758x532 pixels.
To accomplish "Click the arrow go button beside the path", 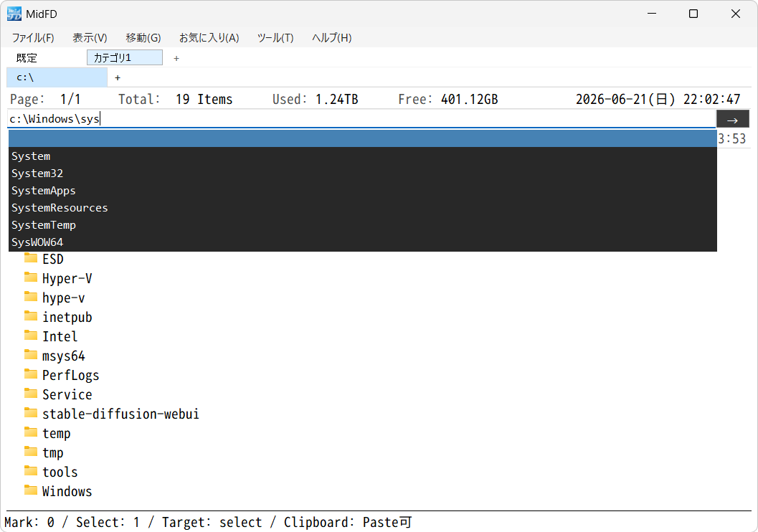I will [733, 119].
